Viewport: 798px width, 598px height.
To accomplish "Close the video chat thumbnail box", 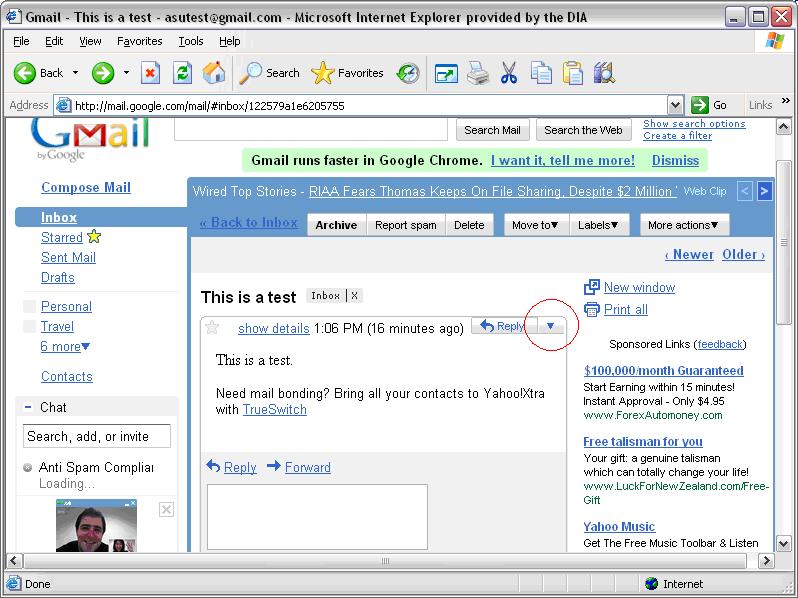I will point(166,509).
